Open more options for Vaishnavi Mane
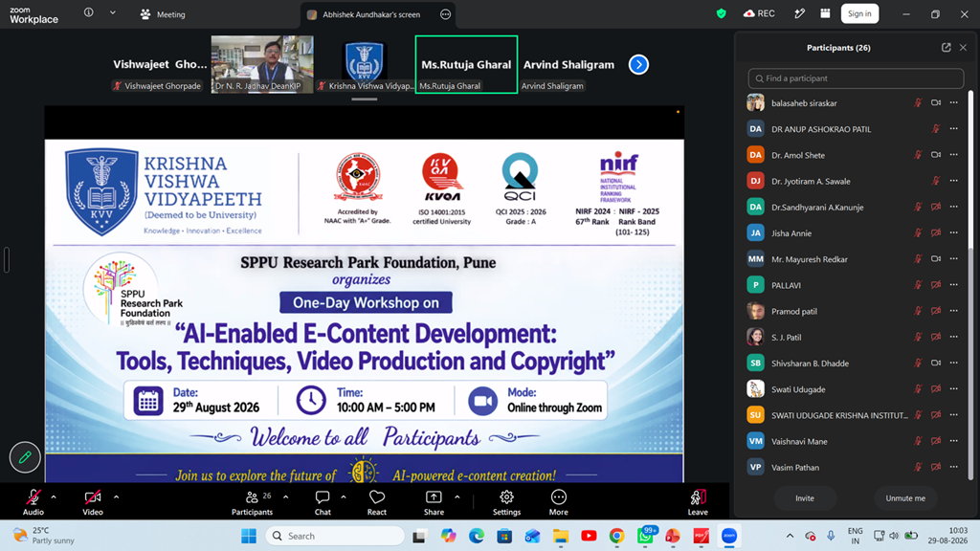 click(x=954, y=441)
